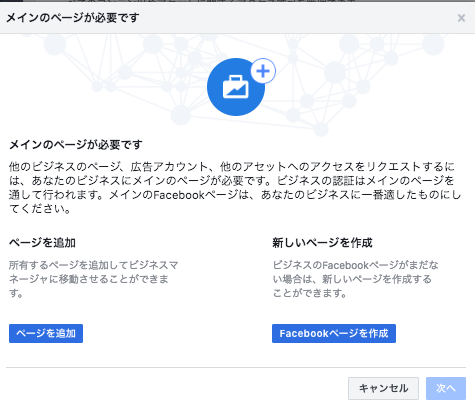
Task: Click the dark page strip behind dialog
Action: tap(237, 1)
